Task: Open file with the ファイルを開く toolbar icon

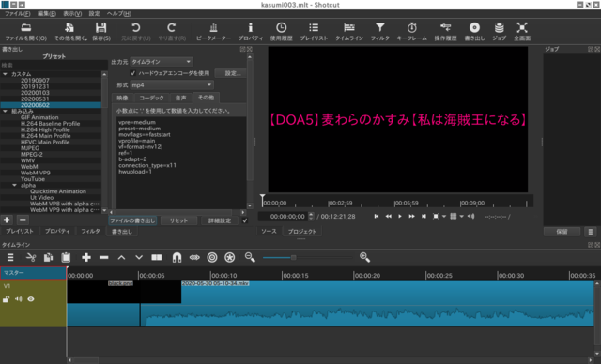Action: click(25, 31)
